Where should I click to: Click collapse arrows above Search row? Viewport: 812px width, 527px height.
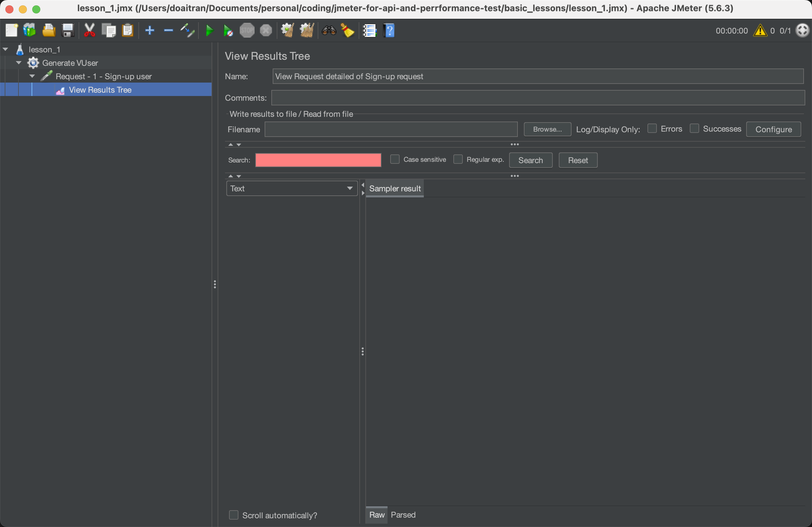coord(235,145)
